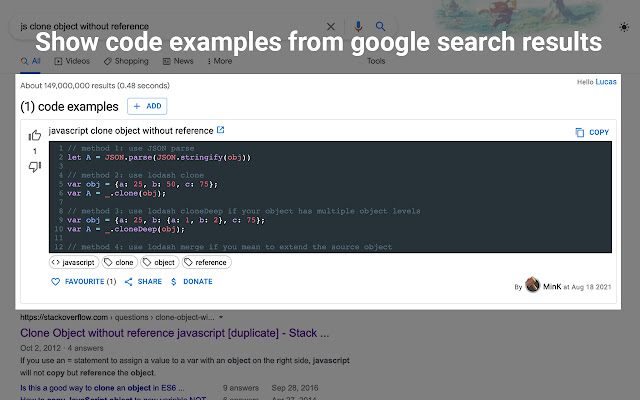
Task: Select the javascript language tag
Action: point(74,262)
